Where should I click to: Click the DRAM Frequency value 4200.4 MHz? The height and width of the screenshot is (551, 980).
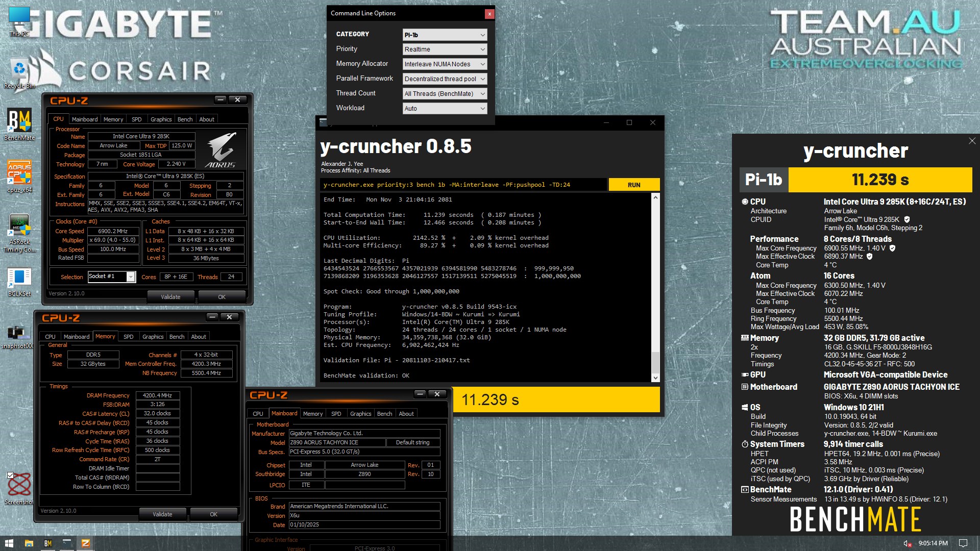157,395
